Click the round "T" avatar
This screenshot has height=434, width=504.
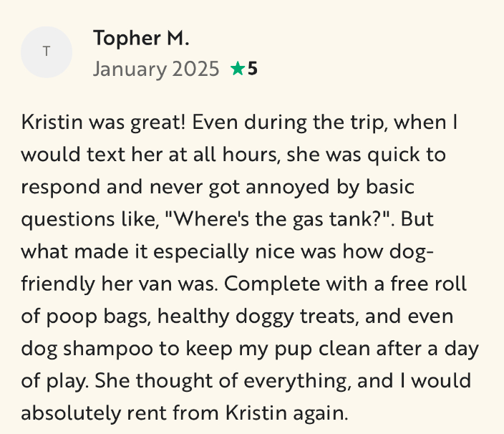coord(47,52)
